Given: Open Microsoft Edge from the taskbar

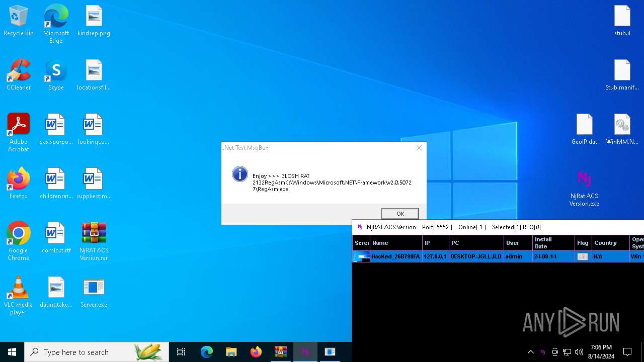Looking at the screenshot, I should point(207,352).
